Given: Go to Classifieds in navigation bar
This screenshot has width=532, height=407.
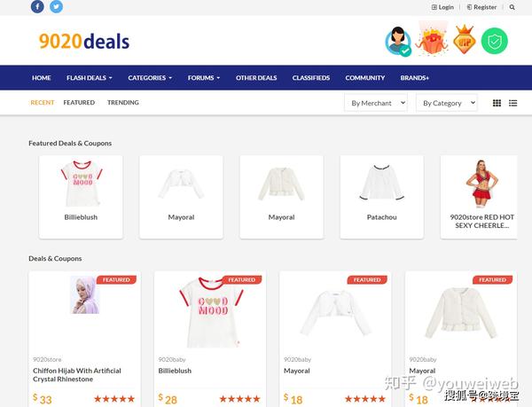Looking at the screenshot, I should [x=311, y=78].
